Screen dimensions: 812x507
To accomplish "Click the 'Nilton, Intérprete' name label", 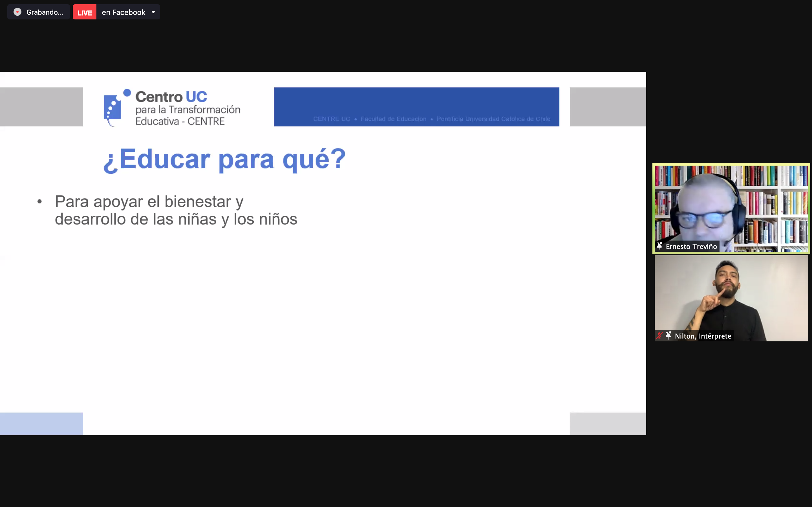I will click(703, 336).
